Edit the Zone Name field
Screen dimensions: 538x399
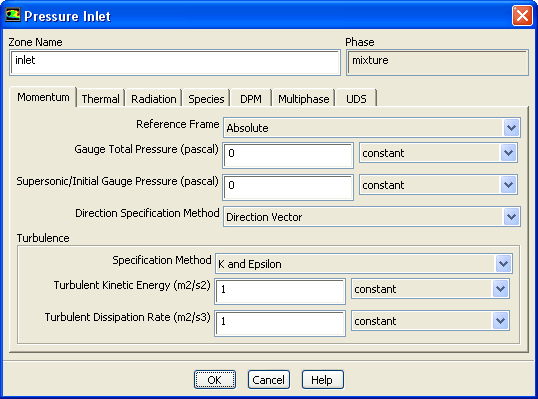[175, 62]
